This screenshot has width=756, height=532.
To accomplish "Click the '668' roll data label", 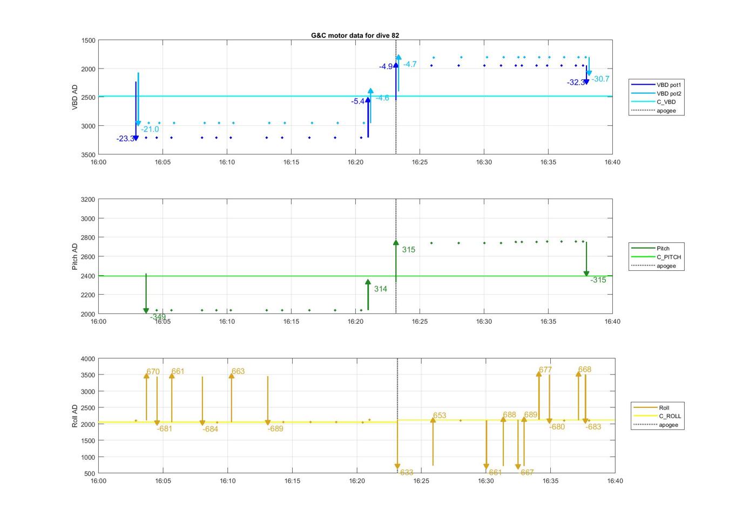I will (x=585, y=370).
